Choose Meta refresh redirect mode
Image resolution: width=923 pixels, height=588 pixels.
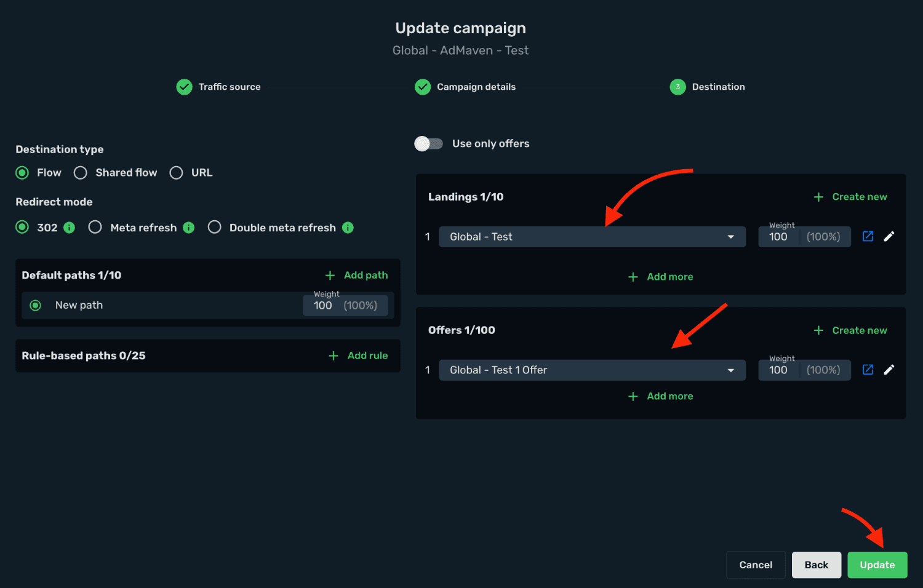pos(95,228)
